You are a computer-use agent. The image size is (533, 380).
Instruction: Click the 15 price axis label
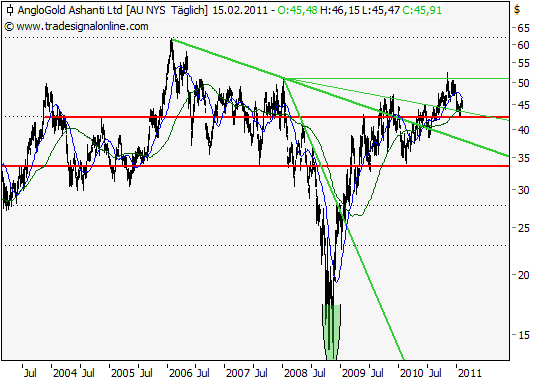[x=523, y=335]
